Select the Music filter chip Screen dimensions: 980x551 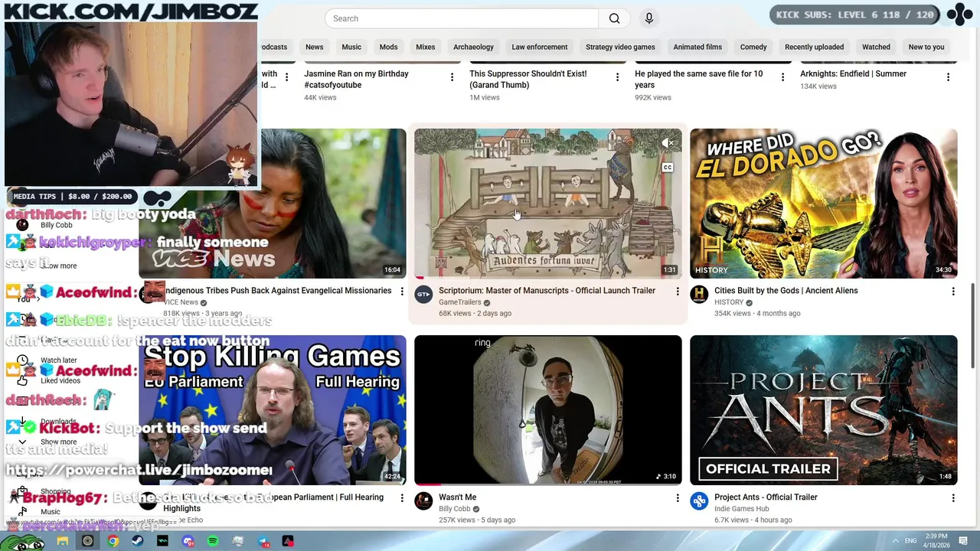pos(351,47)
